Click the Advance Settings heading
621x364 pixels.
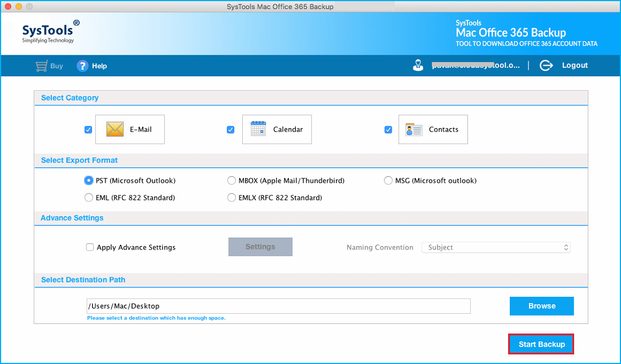[72, 218]
